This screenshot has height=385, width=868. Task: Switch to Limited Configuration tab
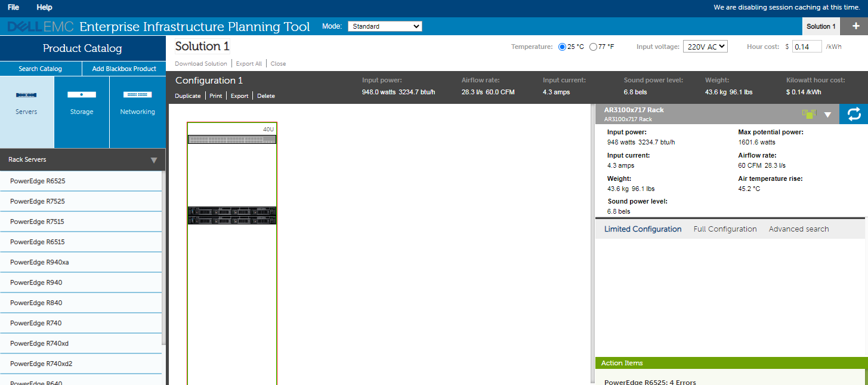pyautogui.click(x=642, y=229)
